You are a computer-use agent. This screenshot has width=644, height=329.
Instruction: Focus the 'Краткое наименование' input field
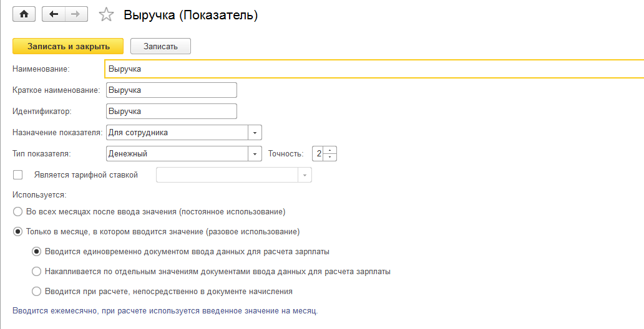point(172,90)
